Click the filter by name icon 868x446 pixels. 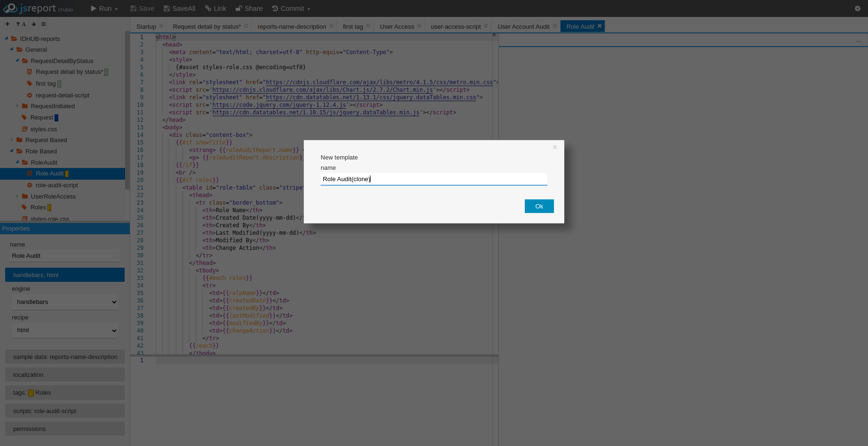tap(20, 24)
